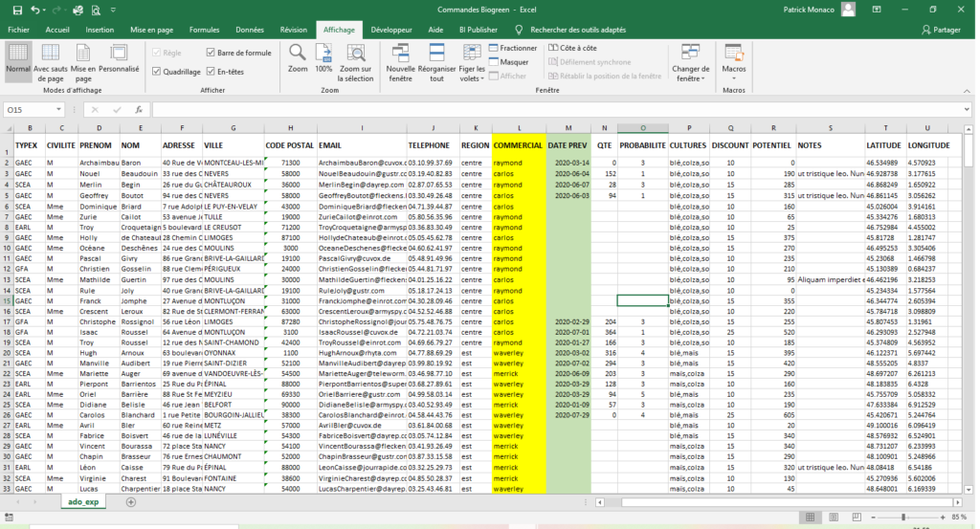Click the insert function fx icon
The image size is (980, 529).
[x=139, y=110]
